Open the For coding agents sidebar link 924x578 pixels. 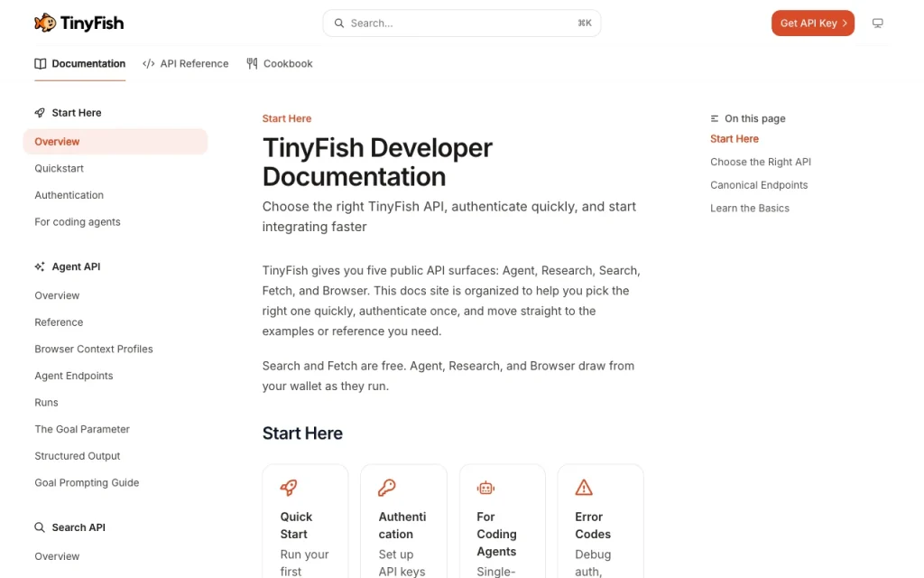point(78,222)
